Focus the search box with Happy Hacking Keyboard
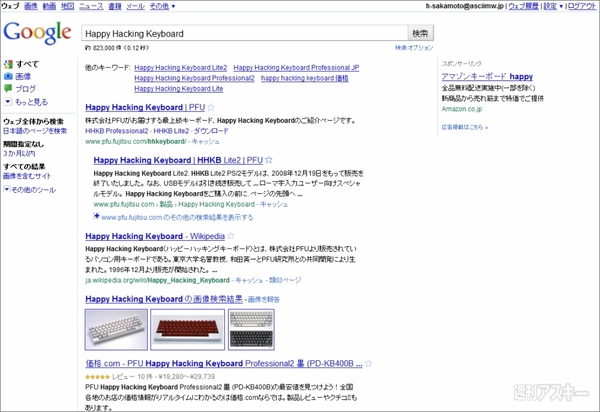600x412 pixels. 245,33
